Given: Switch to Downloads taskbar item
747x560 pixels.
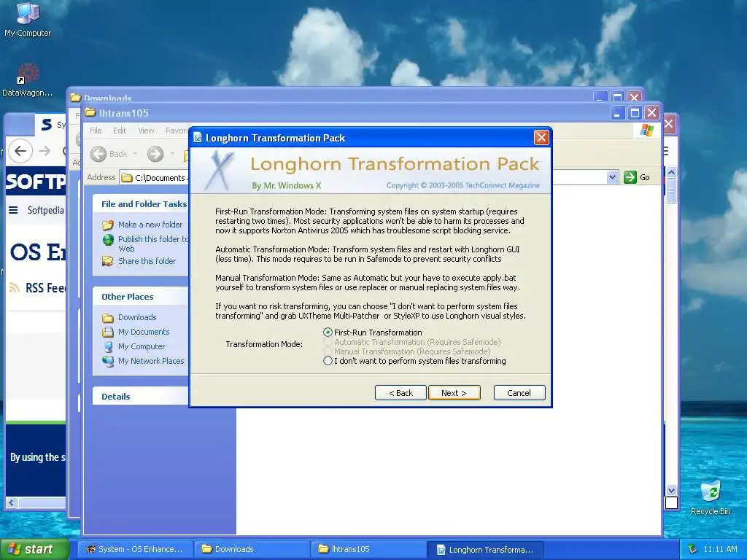Looking at the screenshot, I should (252, 549).
